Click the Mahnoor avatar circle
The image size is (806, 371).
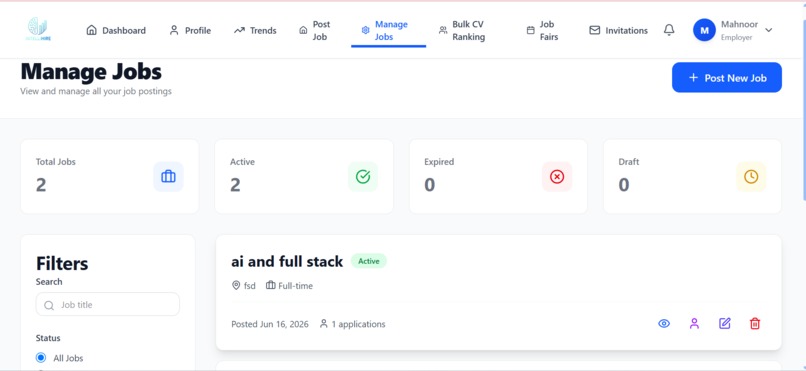(704, 30)
